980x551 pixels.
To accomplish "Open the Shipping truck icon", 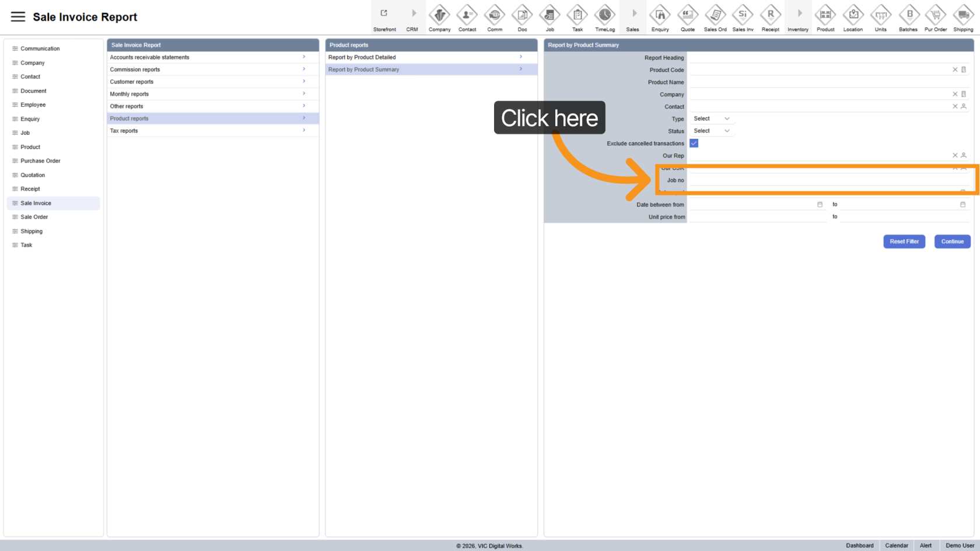I will (x=963, y=15).
